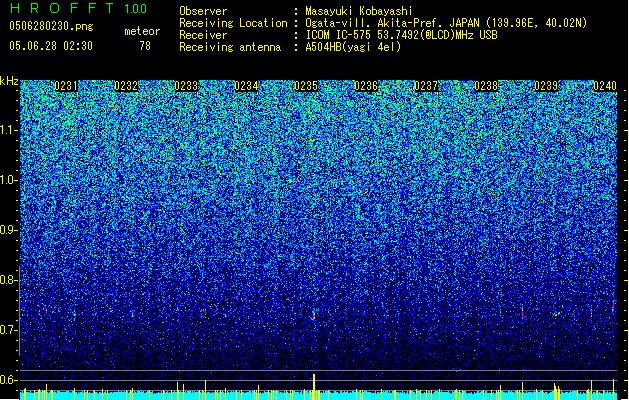
Task: Click the Observer label
Action: click(x=203, y=11)
